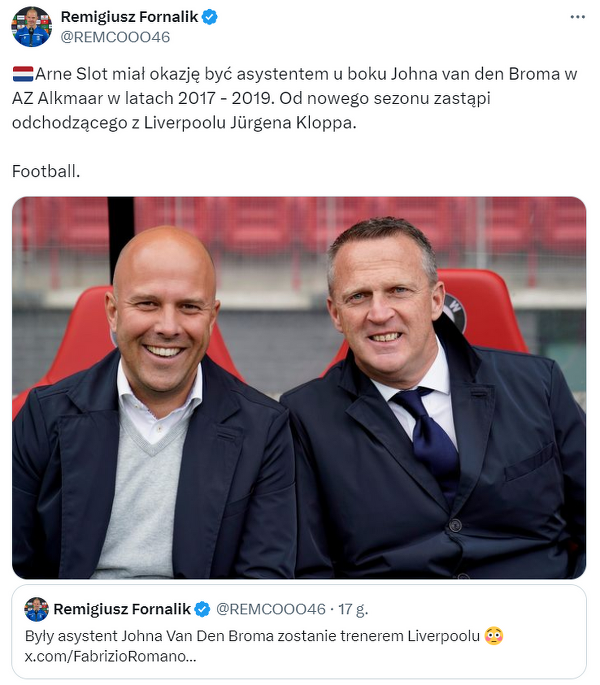This screenshot has height=685, width=600.
Task: Click the verified badge beside the top name
Action: tap(210, 17)
